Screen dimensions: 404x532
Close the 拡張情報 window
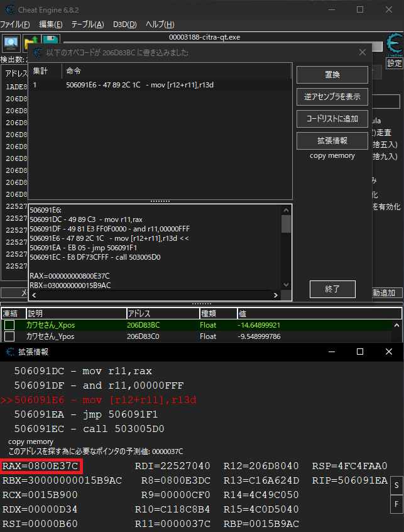coord(389,352)
